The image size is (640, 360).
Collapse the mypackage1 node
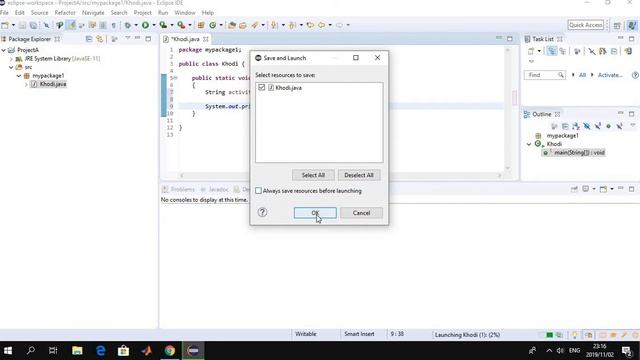(x=19, y=76)
